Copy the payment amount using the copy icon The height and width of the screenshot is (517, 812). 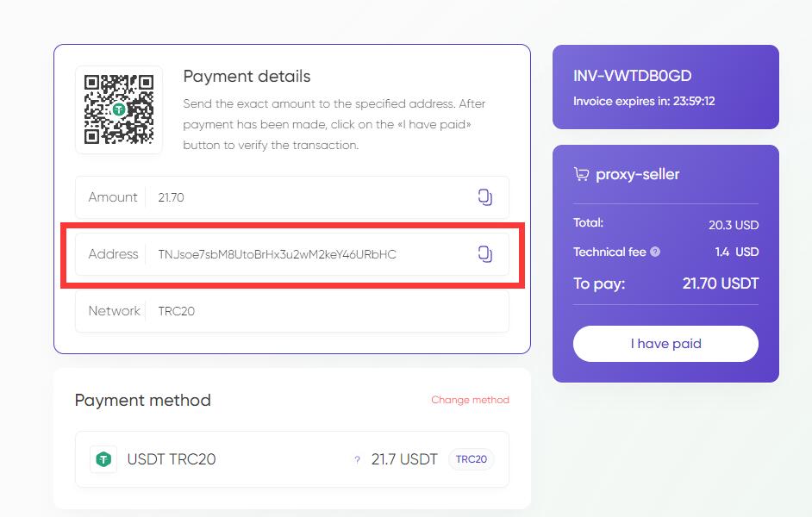pyautogui.click(x=484, y=196)
